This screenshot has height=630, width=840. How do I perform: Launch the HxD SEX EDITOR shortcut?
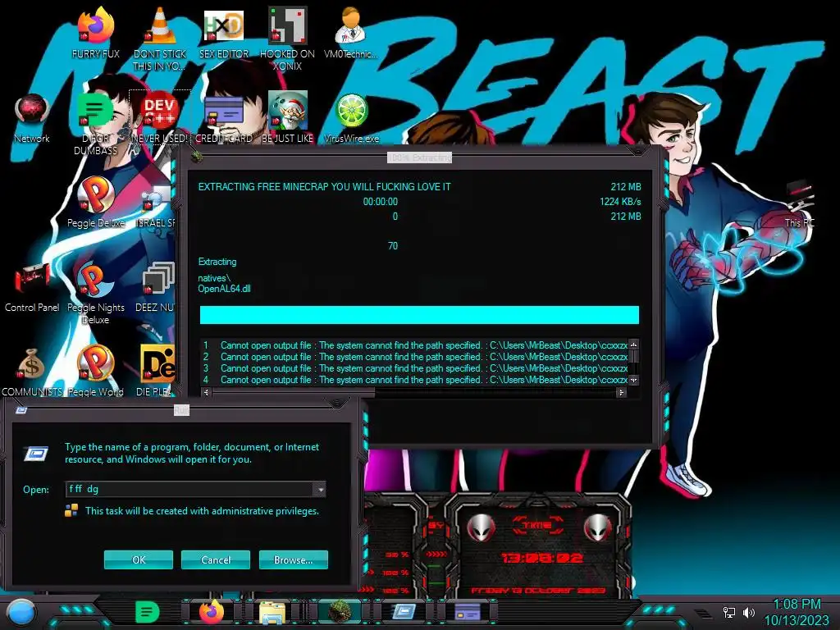(223, 33)
